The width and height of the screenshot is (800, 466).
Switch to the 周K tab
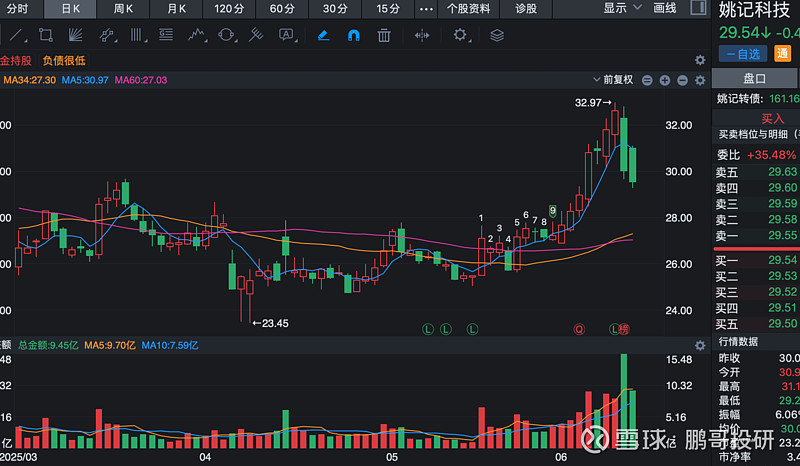pos(123,9)
